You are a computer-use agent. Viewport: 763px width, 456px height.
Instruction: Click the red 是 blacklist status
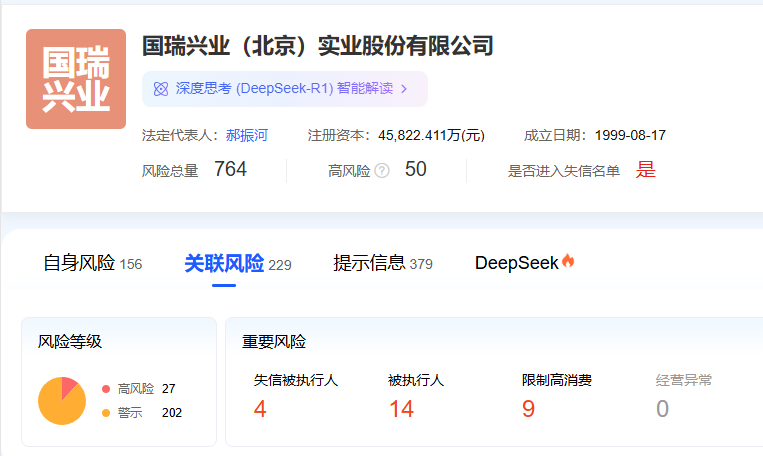point(646,170)
